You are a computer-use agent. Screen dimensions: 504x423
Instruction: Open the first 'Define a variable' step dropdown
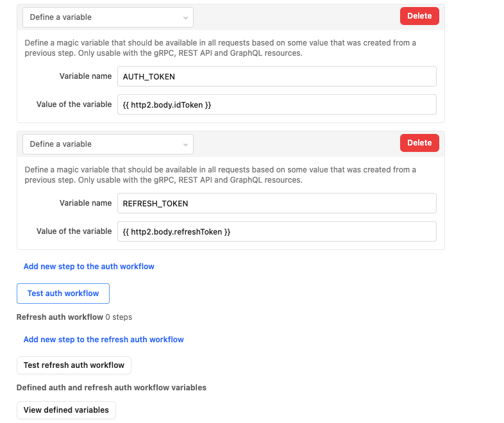(108, 17)
